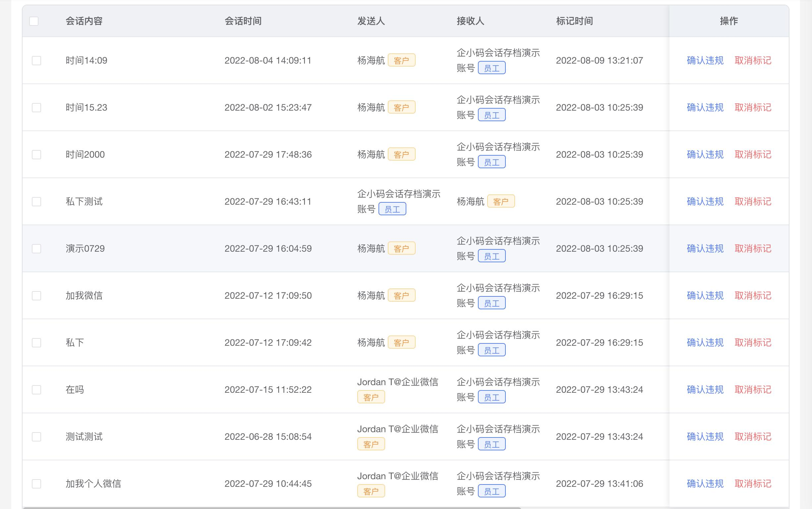Image resolution: width=812 pixels, height=509 pixels.
Task: Select checkbox for 私下测试 row
Action: point(36,202)
